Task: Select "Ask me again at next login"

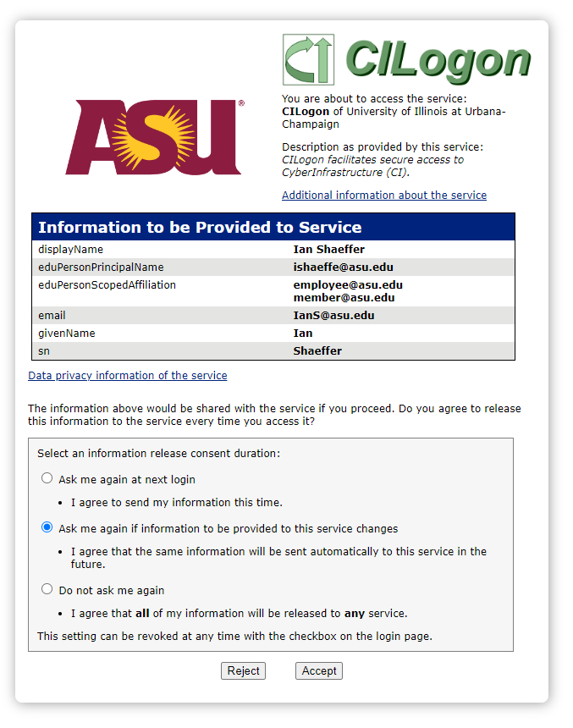Action: (47, 478)
